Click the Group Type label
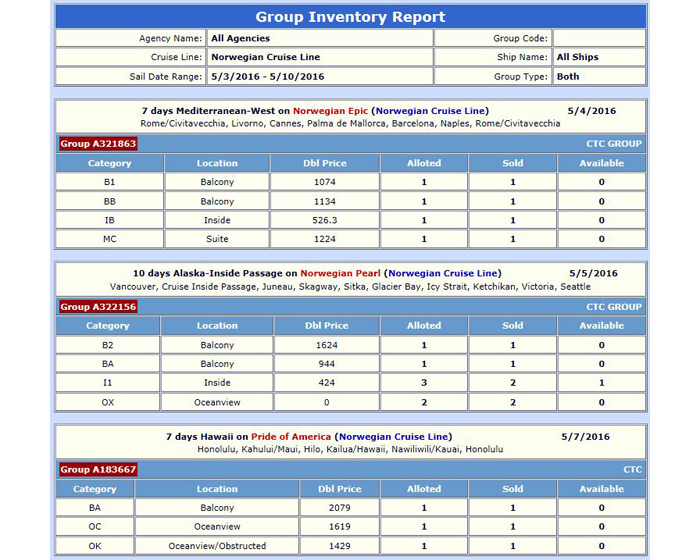Viewport: 700px width, 560px height. click(x=521, y=76)
